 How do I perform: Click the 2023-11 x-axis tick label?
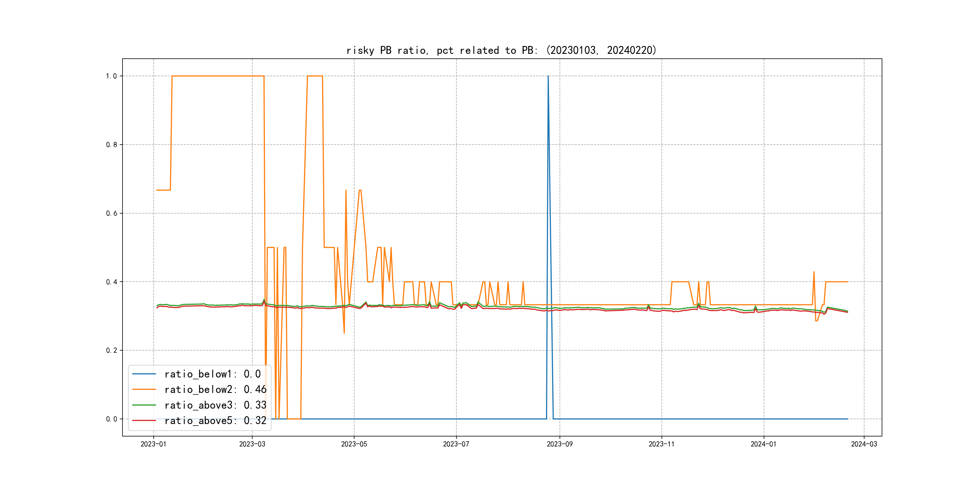(661, 444)
